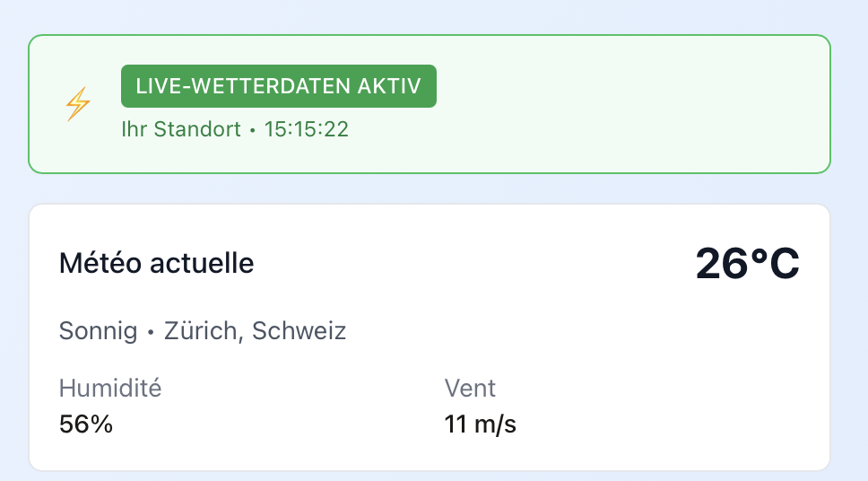The width and height of the screenshot is (868, 481).
Task: Click the dot separator before the timestamp
Action: 253,131
